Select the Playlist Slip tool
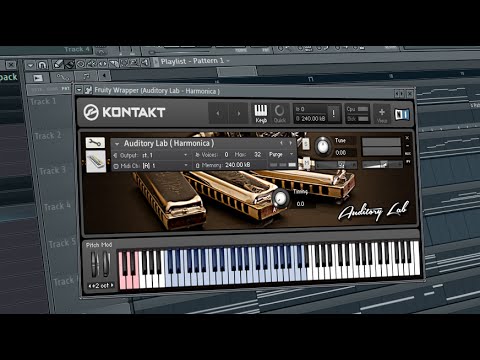Viewport: 480px width, 360px height. coord(102,63)
